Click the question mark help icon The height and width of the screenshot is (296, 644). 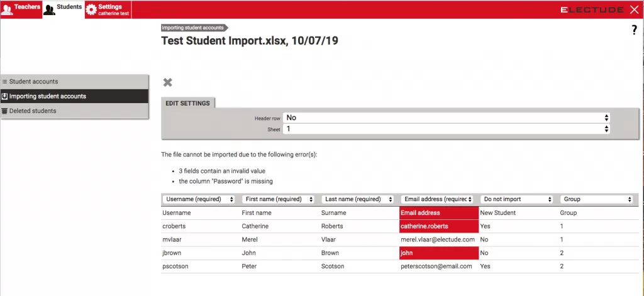tap(635, 30)
